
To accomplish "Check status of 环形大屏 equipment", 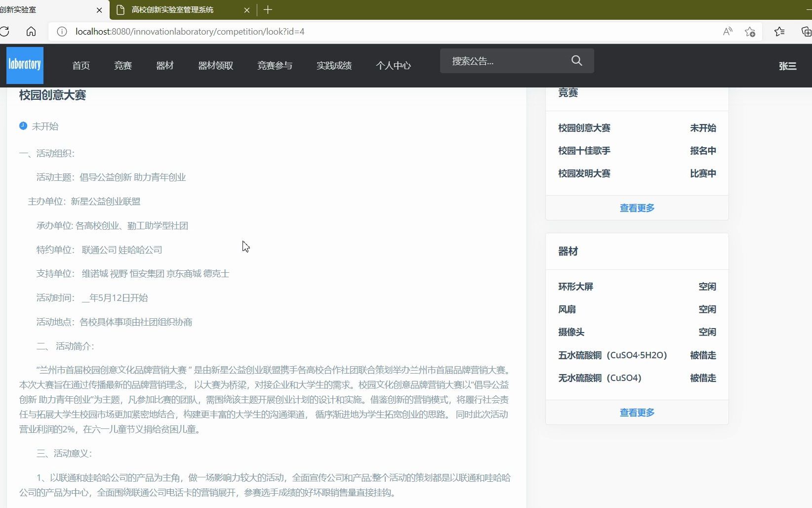I will 576,287.
